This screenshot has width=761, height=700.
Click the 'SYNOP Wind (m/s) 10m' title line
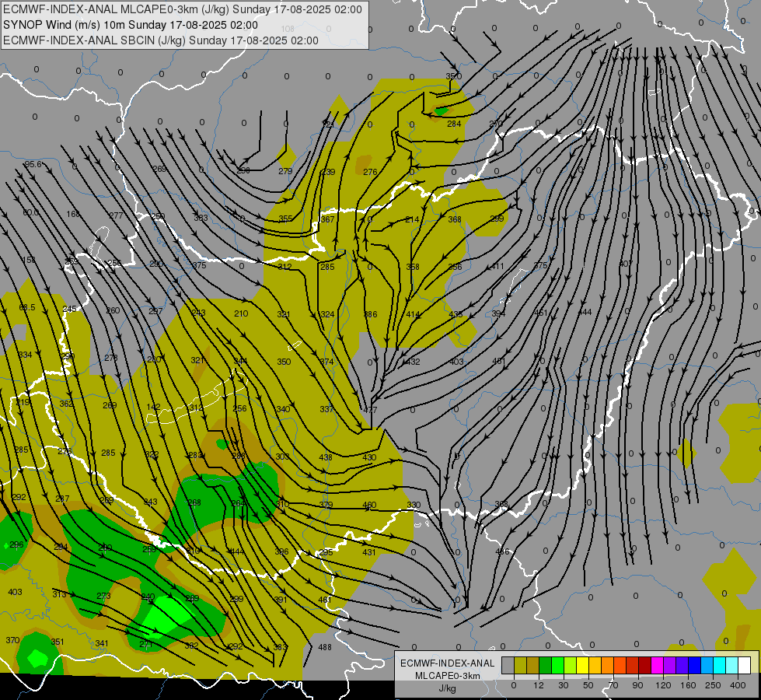(x=130, y=25)
